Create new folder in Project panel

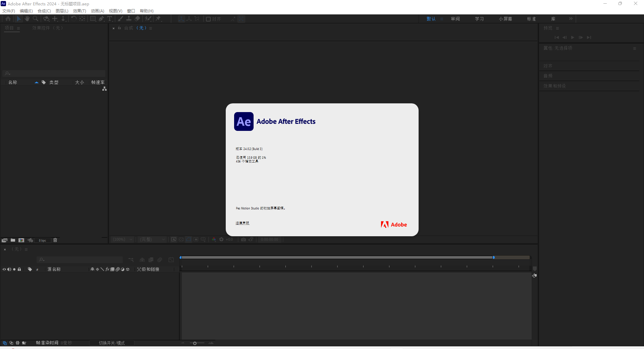coord(13,240)
